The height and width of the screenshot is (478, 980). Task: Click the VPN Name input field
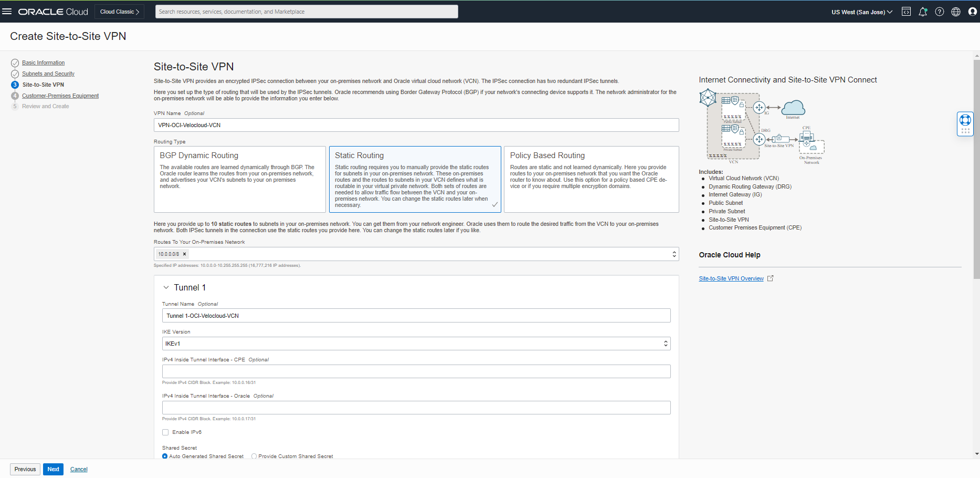[x=416, y=125]
